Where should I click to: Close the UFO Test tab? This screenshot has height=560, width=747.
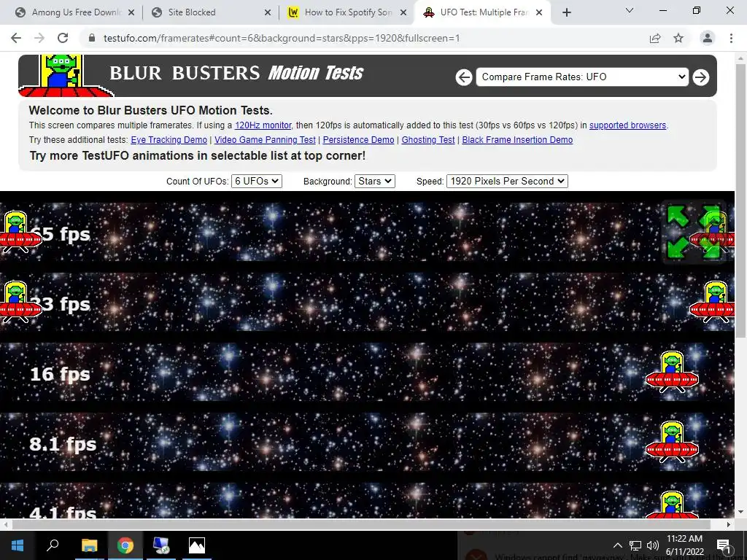tap(539, 12)
